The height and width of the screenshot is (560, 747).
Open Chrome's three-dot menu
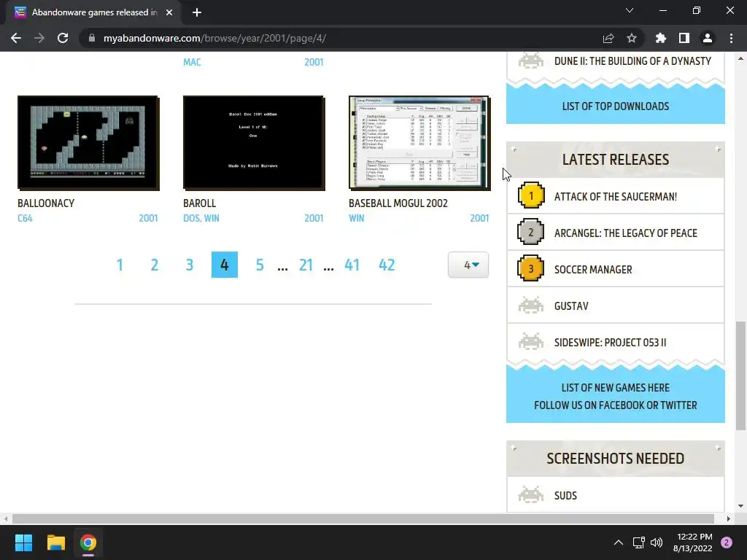pyautogui.click(x=731, y=38)
